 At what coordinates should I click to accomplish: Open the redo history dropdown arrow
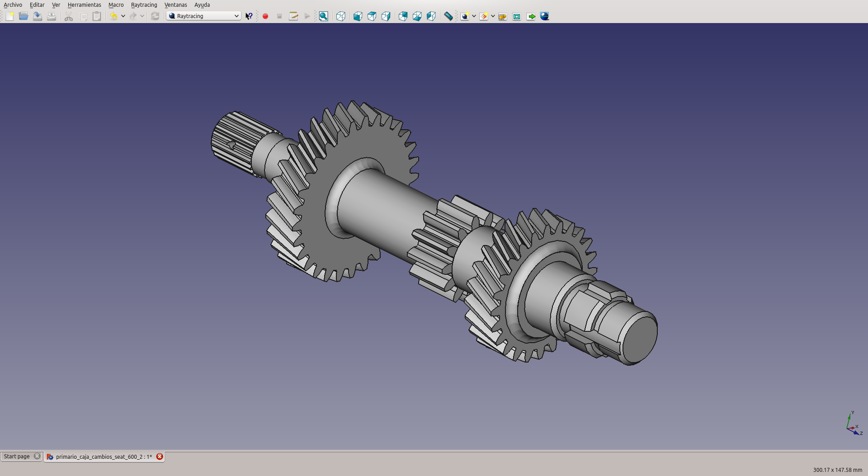click(x=142, y=16)
